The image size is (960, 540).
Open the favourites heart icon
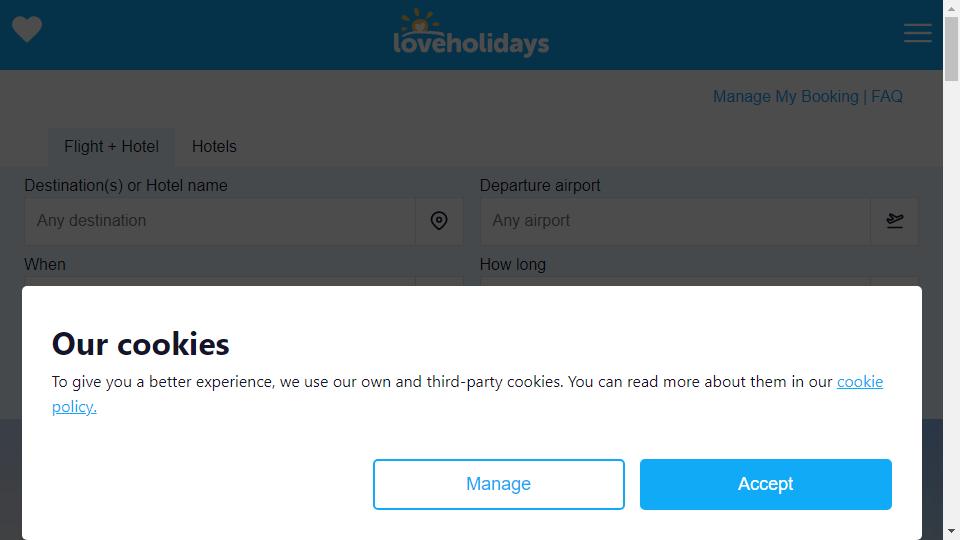coord(27,29)
